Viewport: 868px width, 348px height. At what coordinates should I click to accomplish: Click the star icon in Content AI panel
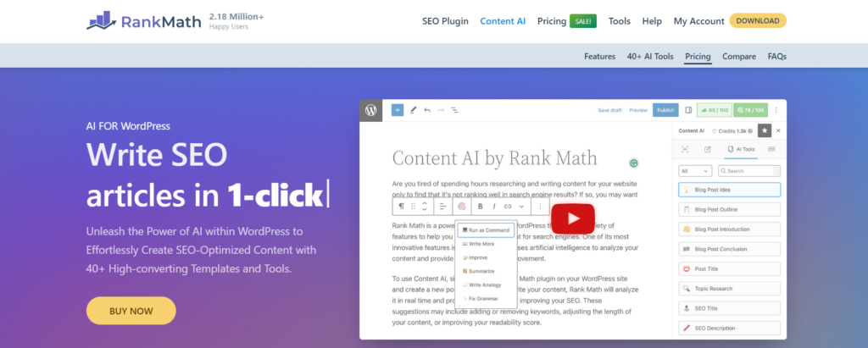[765, 130]
